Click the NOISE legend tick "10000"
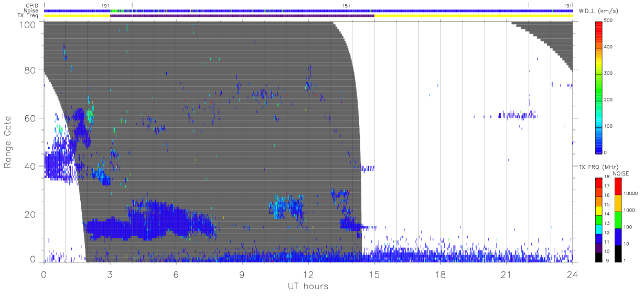644x297 pixels. (630, 193)
